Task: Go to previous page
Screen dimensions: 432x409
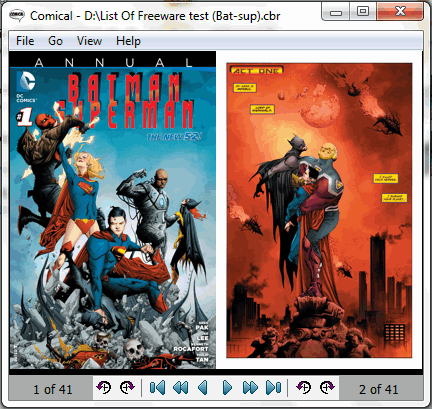Action: (x=203, y=388)
